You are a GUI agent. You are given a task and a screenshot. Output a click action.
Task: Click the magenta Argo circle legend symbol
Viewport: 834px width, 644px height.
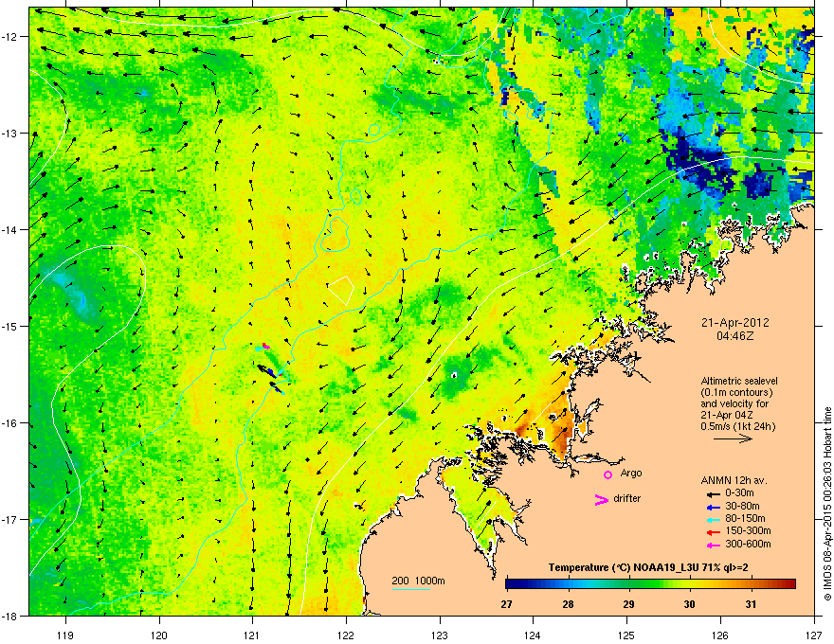(607, 474)
